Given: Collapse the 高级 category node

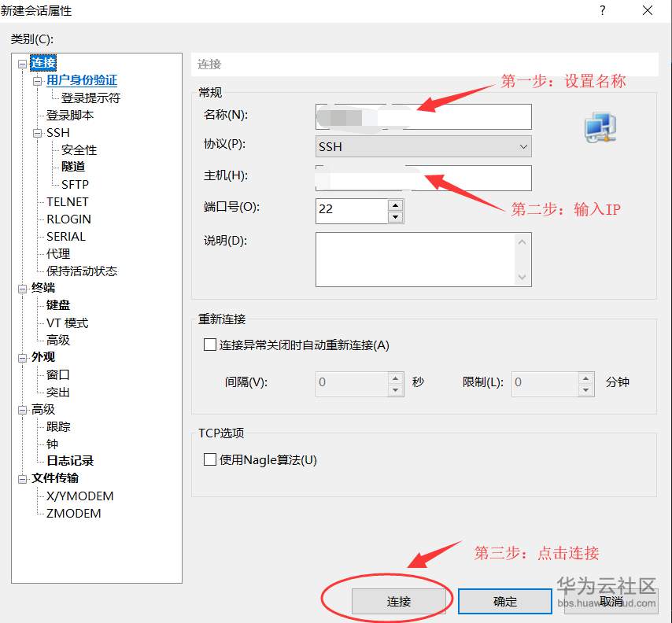Looking at the screenshot, I should click(22, 410).
